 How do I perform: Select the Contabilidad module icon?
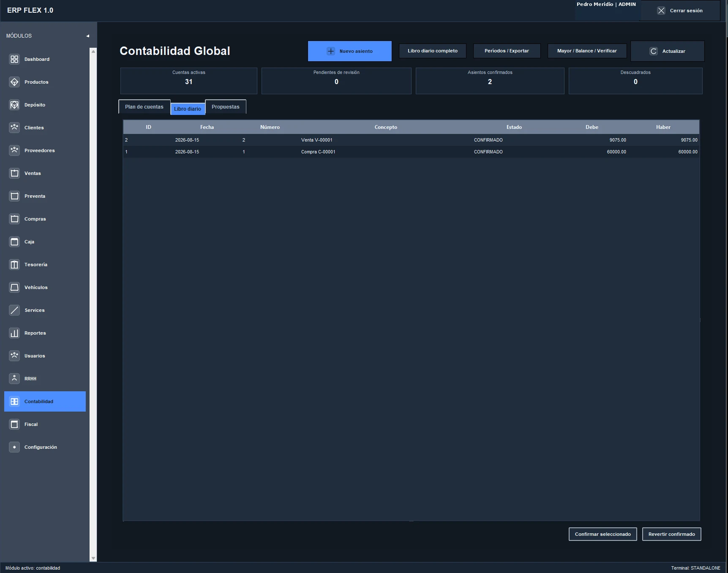point(14,401)
